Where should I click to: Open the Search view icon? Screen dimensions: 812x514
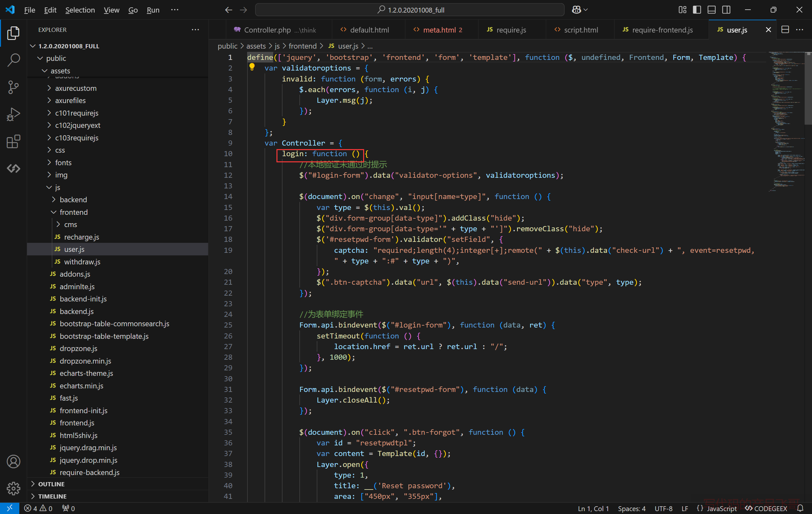[x=14, y=60]
